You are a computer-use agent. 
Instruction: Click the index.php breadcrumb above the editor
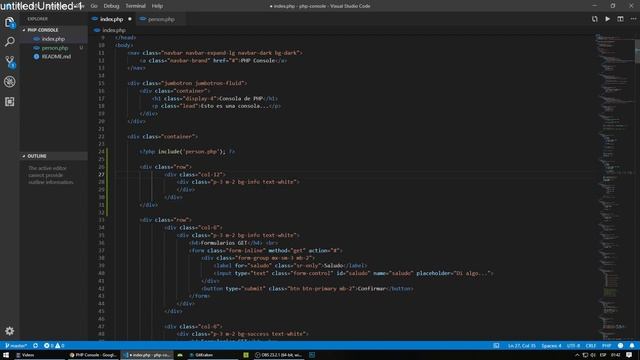109,30
